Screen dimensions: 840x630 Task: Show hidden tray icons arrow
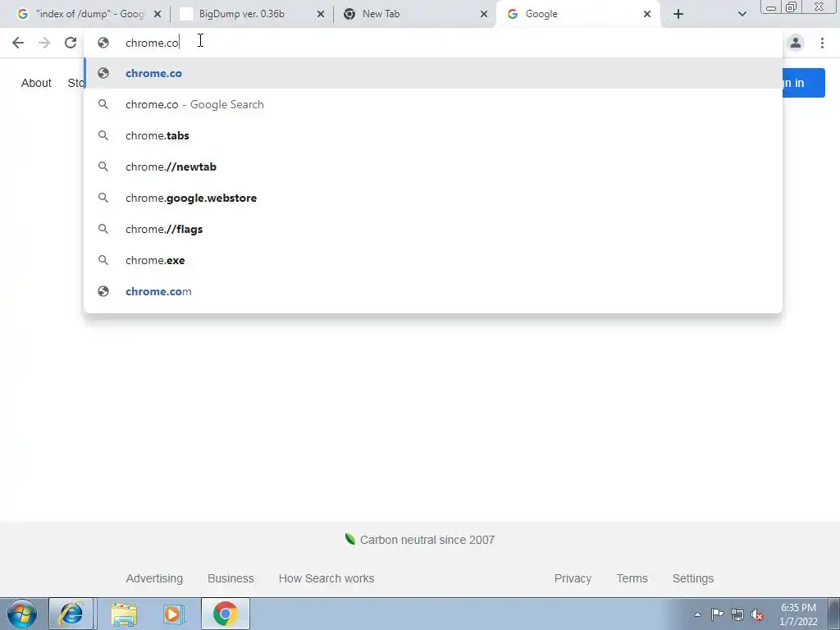click(x=697, y=614)
